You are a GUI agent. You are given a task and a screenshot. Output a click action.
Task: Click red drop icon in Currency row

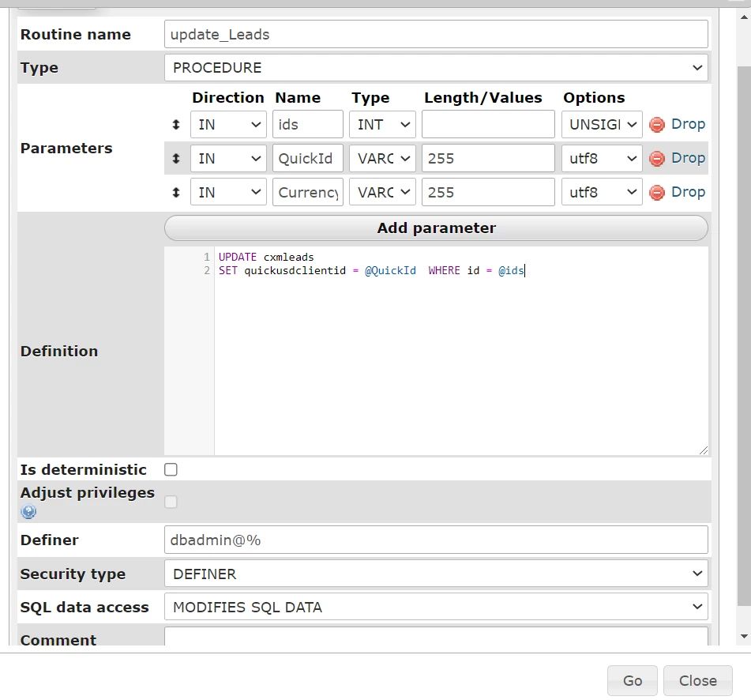(657, 193)
